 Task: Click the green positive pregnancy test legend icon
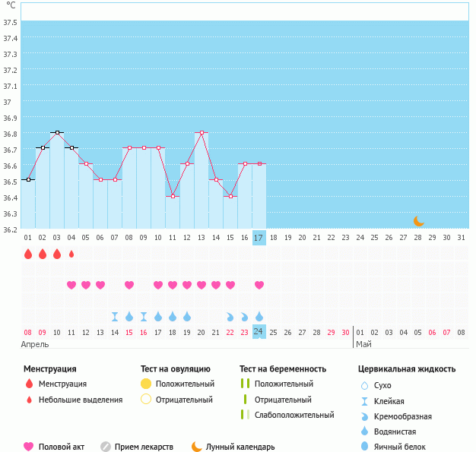click(x=244, y=384)
